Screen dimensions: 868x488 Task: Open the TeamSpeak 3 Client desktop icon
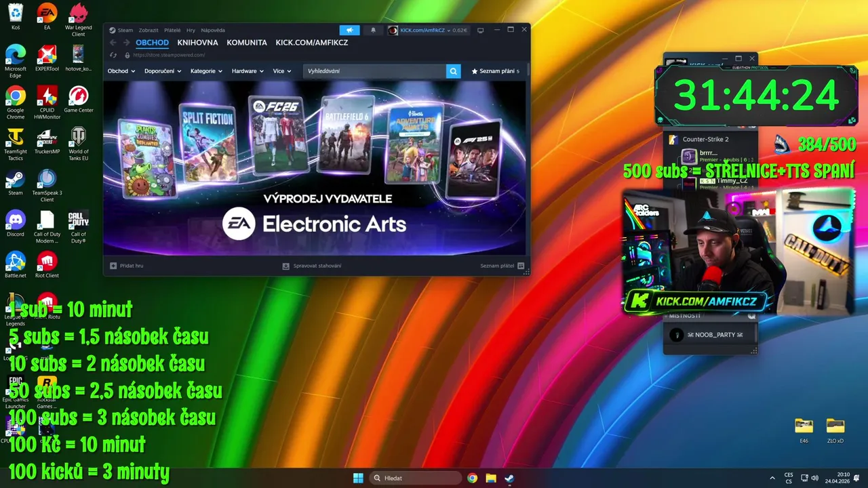click(x=47, y=186)
